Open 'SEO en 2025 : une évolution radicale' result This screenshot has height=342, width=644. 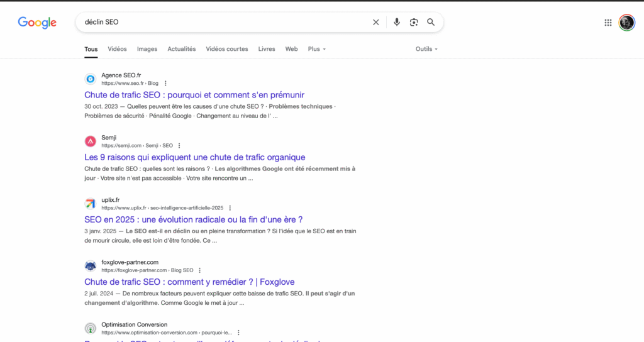click(194, 219)
